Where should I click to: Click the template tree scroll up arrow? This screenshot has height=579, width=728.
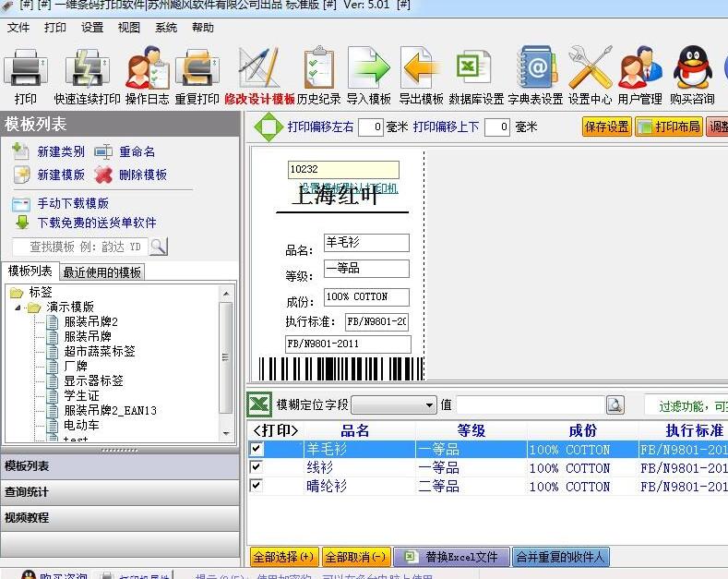226,294
